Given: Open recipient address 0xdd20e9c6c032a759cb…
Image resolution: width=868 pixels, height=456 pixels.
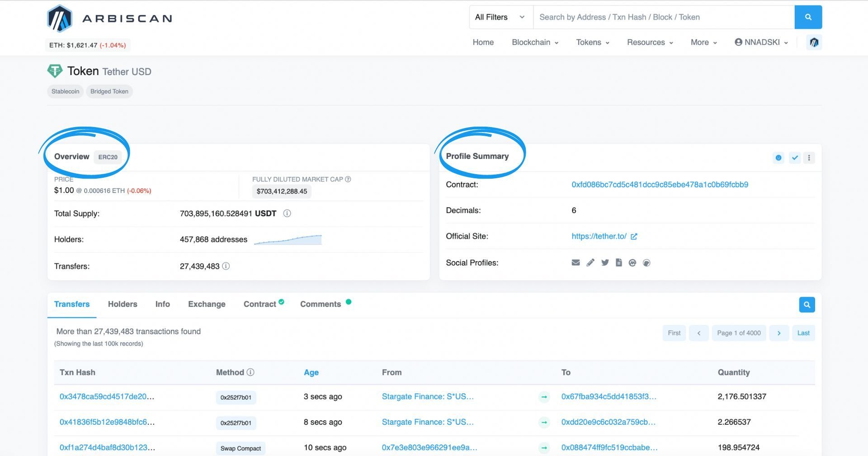Looking at the screenshot, I should 609,422.
